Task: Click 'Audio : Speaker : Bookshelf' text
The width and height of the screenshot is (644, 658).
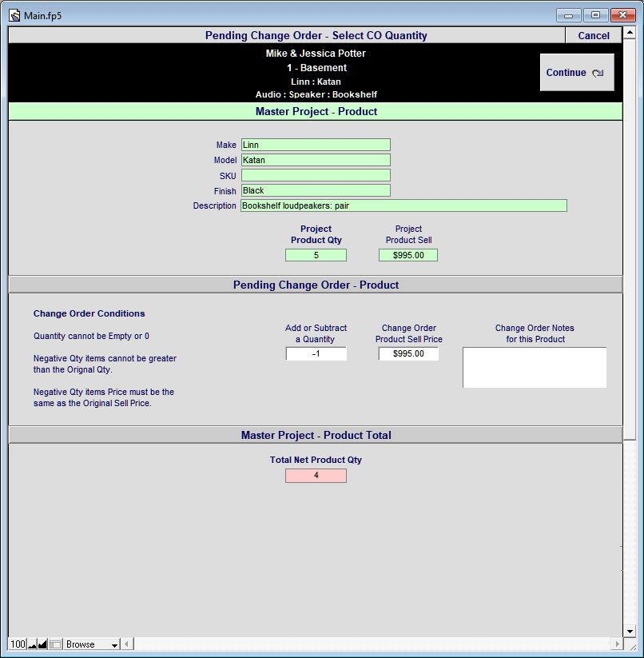Action: [316, 94]
